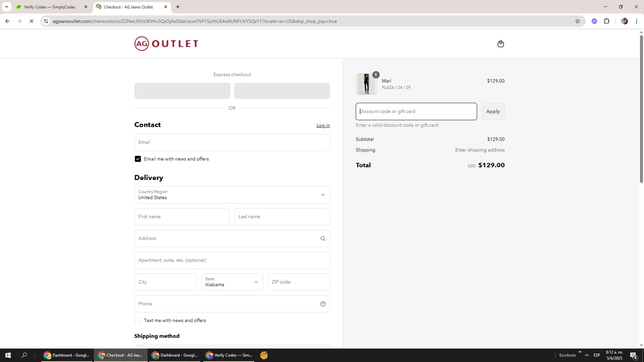View site information icon in address bar

click(46, 21)
